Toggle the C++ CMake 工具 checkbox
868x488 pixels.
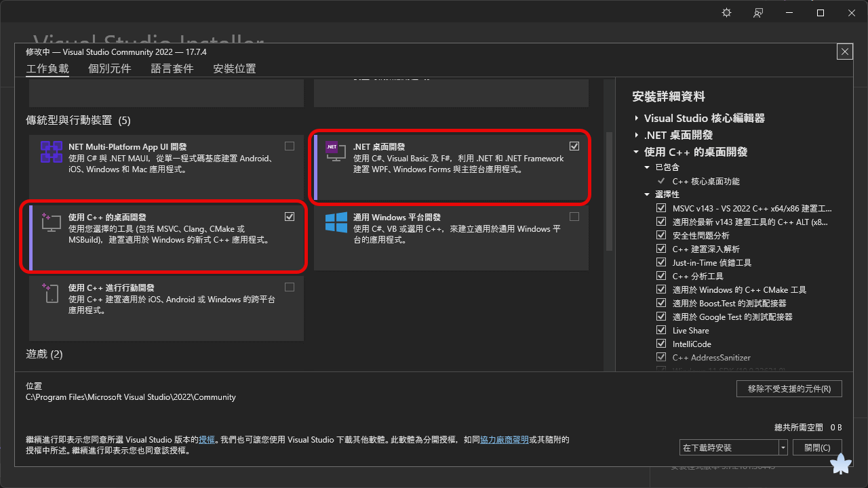coord(661,289)
